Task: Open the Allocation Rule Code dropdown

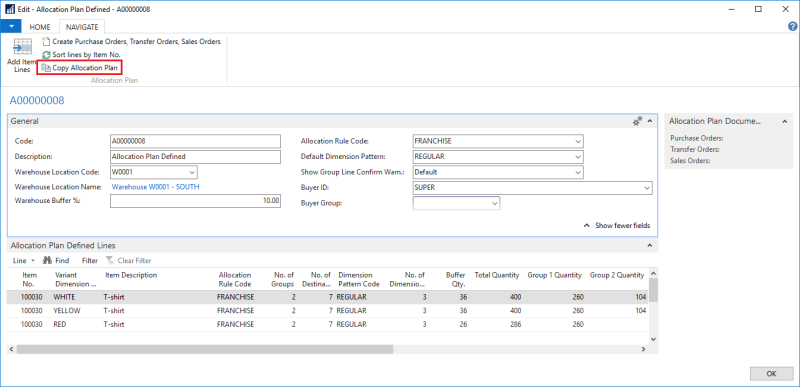Action: pyautogui.click(x=578, y=141)
